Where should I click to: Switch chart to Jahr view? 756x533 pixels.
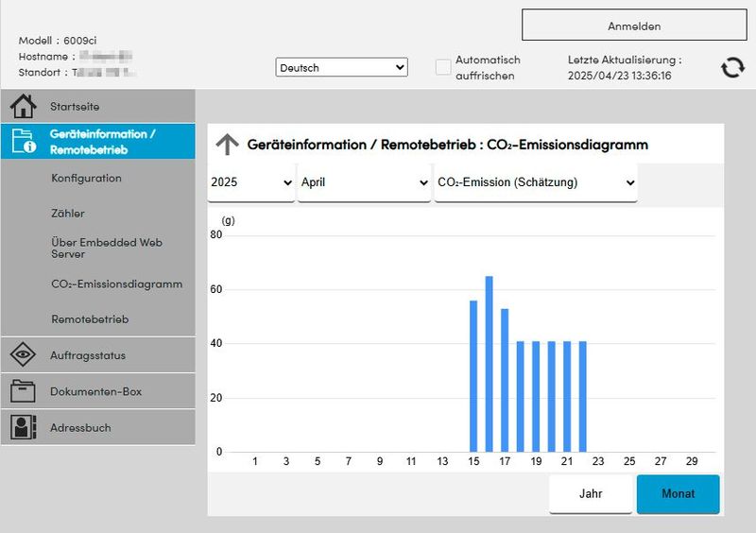click(x=591, y=493)
